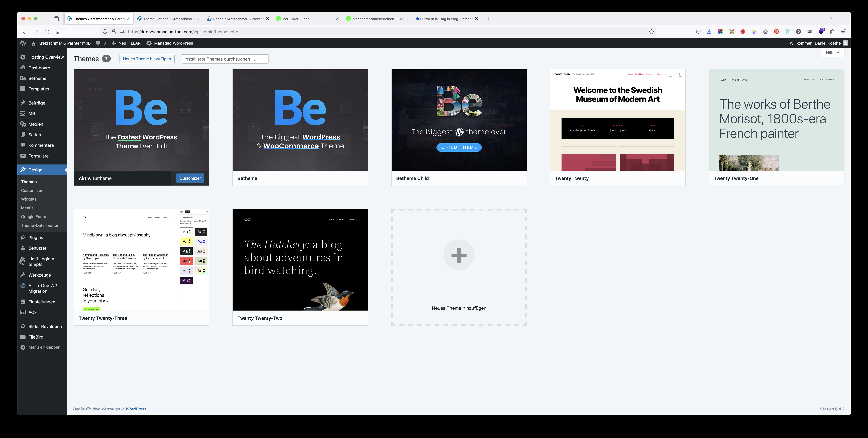Open the Kretzschmar & Parnter mbB site menu
868x438 pixels.
tap(61, 43)
